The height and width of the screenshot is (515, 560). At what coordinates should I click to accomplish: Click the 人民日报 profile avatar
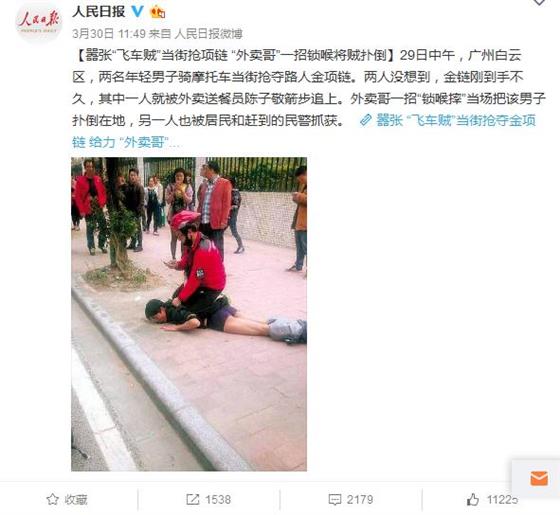[x=39, y=23]
